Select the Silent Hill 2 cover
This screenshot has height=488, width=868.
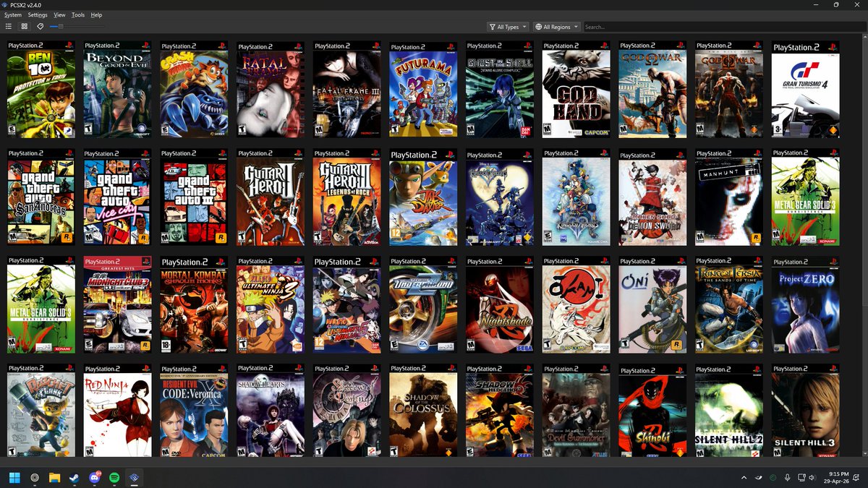pos(729,411)
